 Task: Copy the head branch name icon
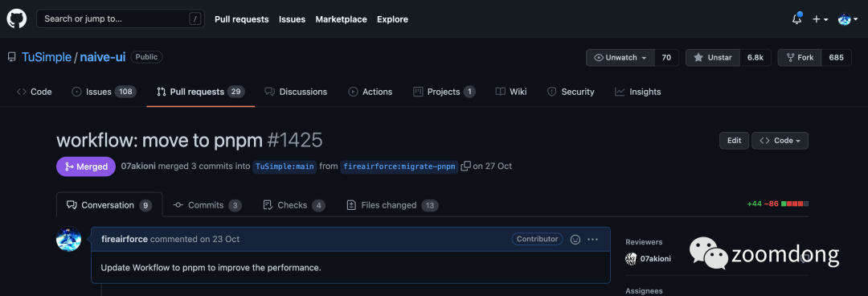[x=466, y=166]
